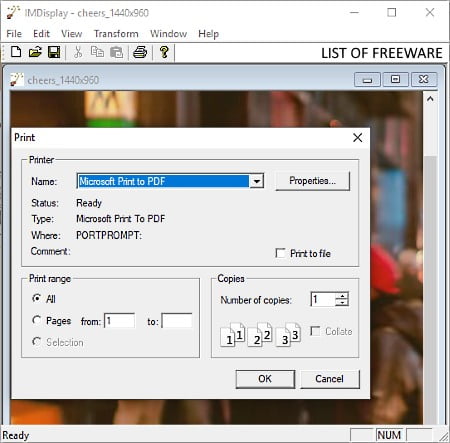The image size is (450, 443).
Task: Click the Copy toolbar icon
Action: (x=97, y=52)
